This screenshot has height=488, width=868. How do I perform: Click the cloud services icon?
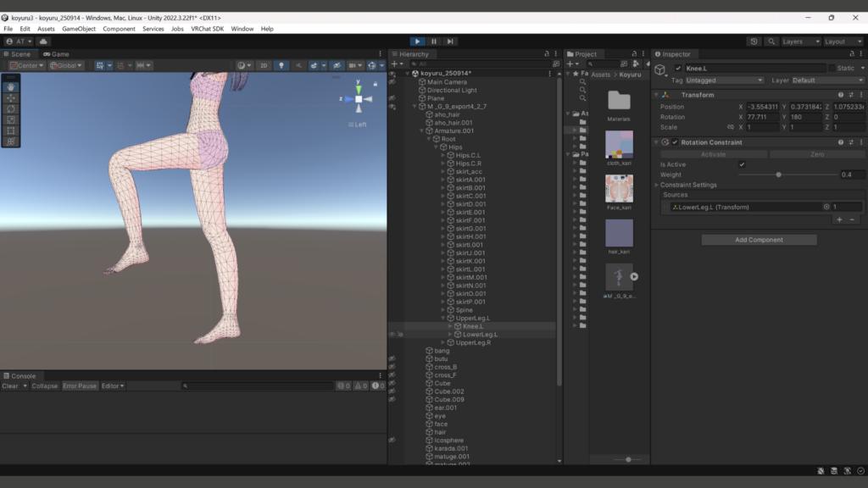[x=43, y=41]
